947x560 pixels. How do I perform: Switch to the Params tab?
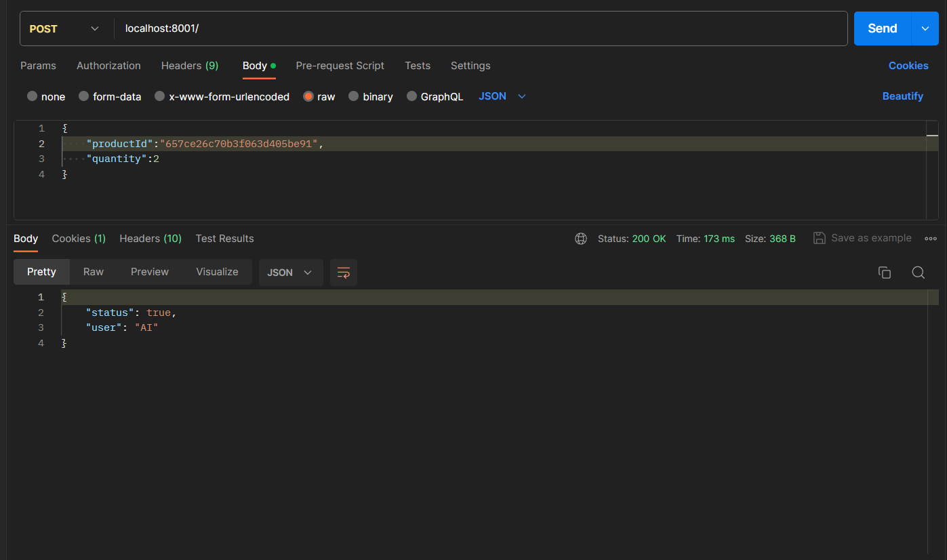click(x=38, y=66)
